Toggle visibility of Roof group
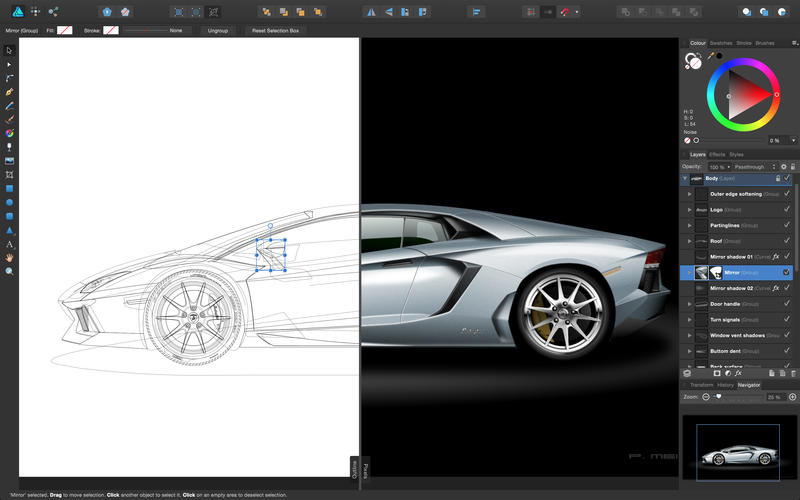Screen dimensions: 800x500 point(787,241)
